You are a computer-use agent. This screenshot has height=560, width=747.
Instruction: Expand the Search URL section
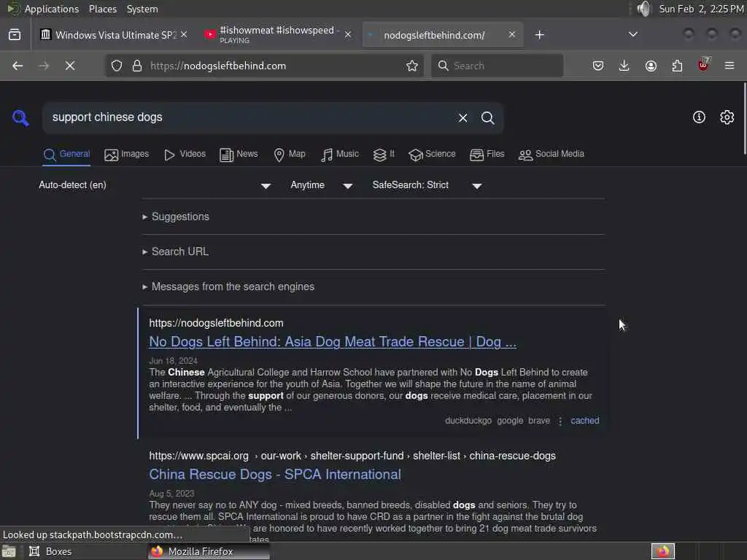tap(176, 252)
